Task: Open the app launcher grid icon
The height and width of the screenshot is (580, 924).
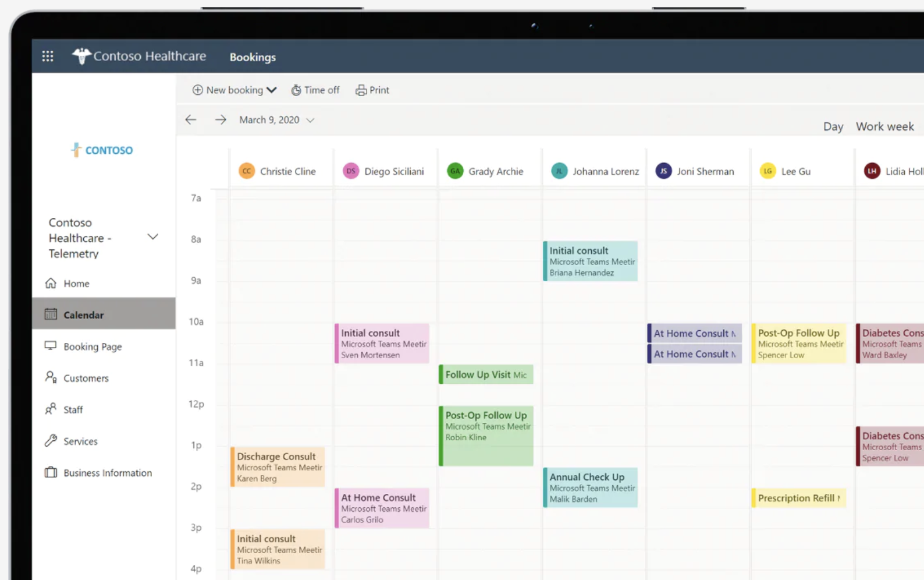Action: pyautogui.click(x=48, y=56)
